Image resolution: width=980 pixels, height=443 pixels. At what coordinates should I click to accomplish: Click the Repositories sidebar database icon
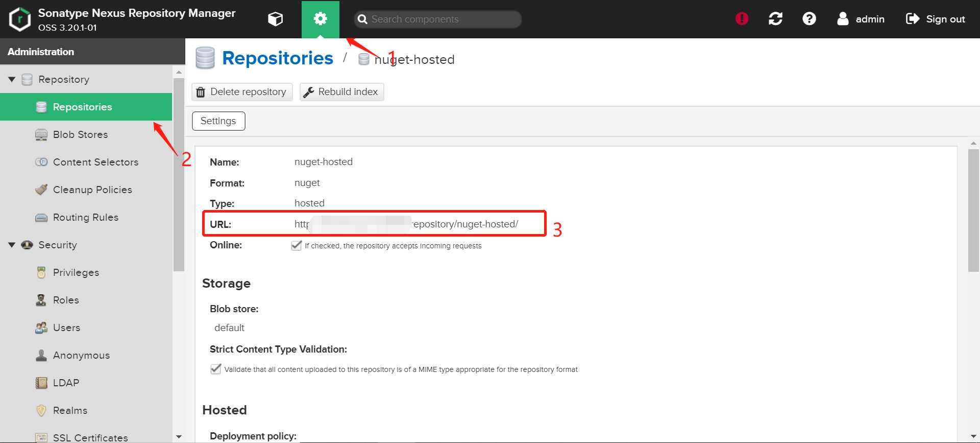tap(41, 107)
